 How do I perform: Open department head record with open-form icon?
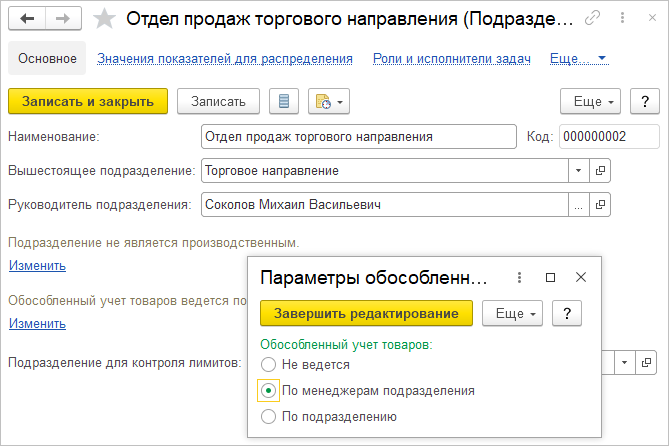(600, 205)
